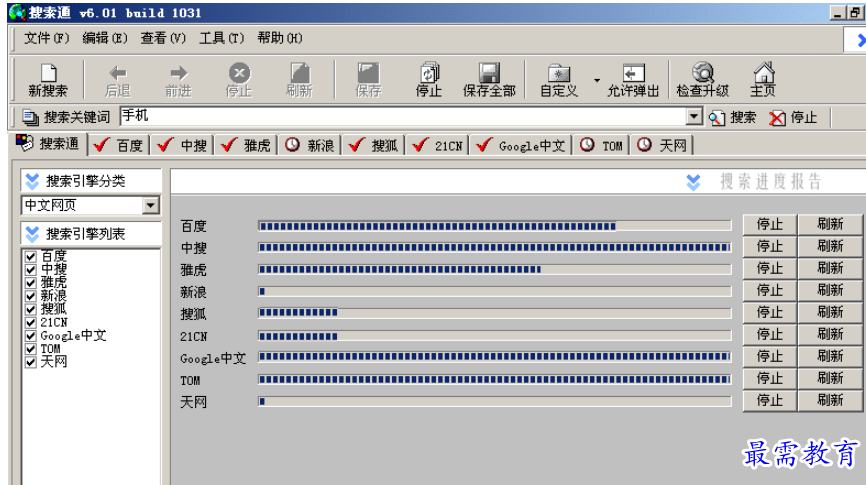
Task: Uncheck the 天网 engine checkbox
Action: coord(31,362)
